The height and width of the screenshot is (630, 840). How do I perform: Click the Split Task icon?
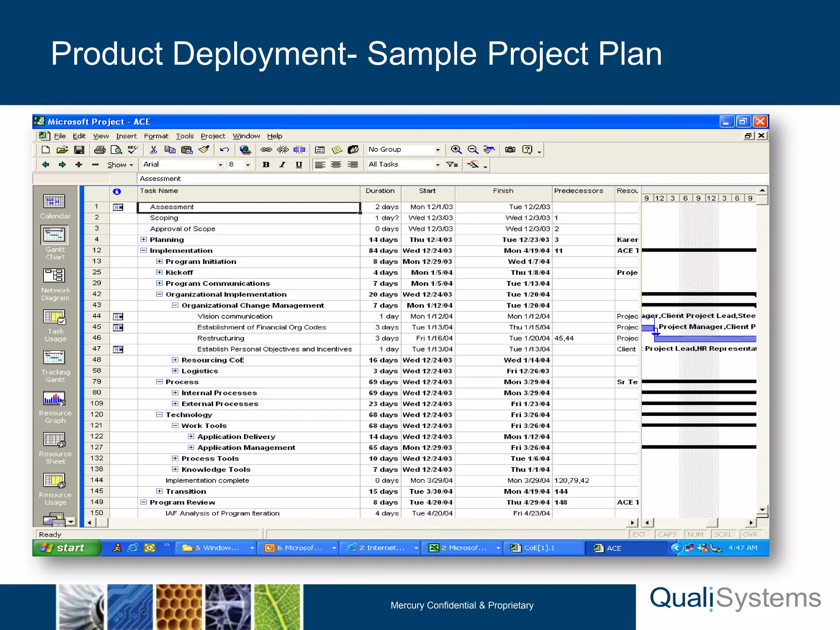(299, 150)
